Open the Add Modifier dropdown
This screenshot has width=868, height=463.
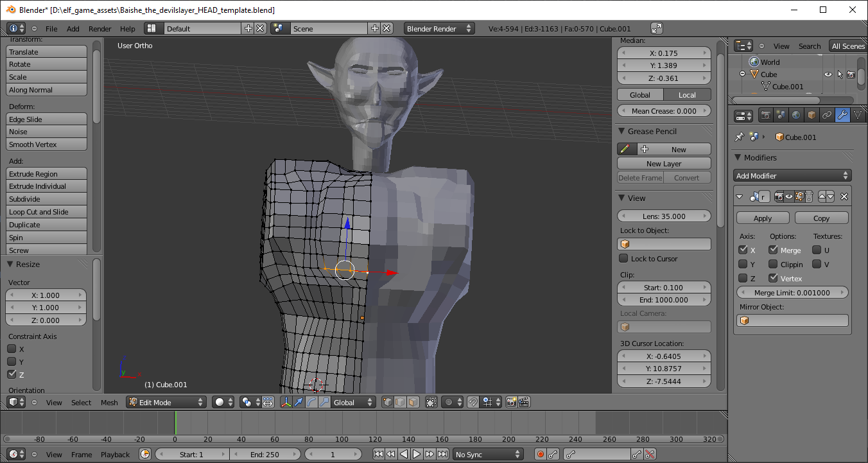[792, 176]
